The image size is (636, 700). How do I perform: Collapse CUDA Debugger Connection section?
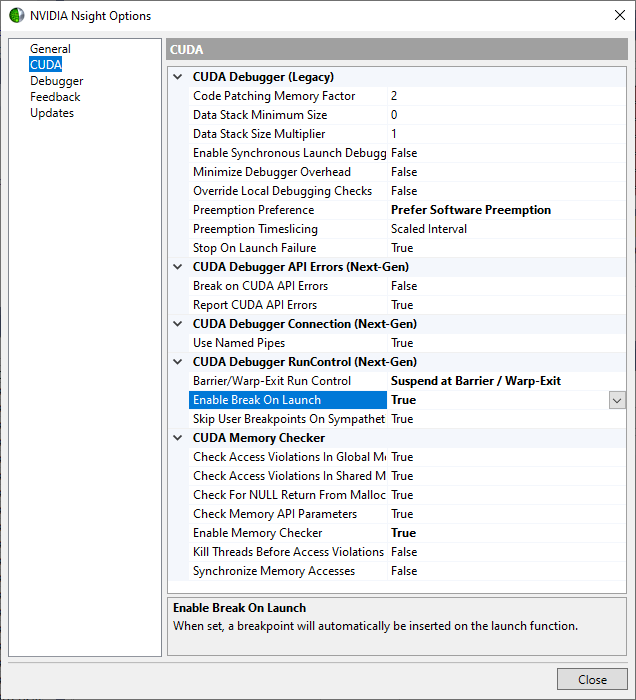178,324
